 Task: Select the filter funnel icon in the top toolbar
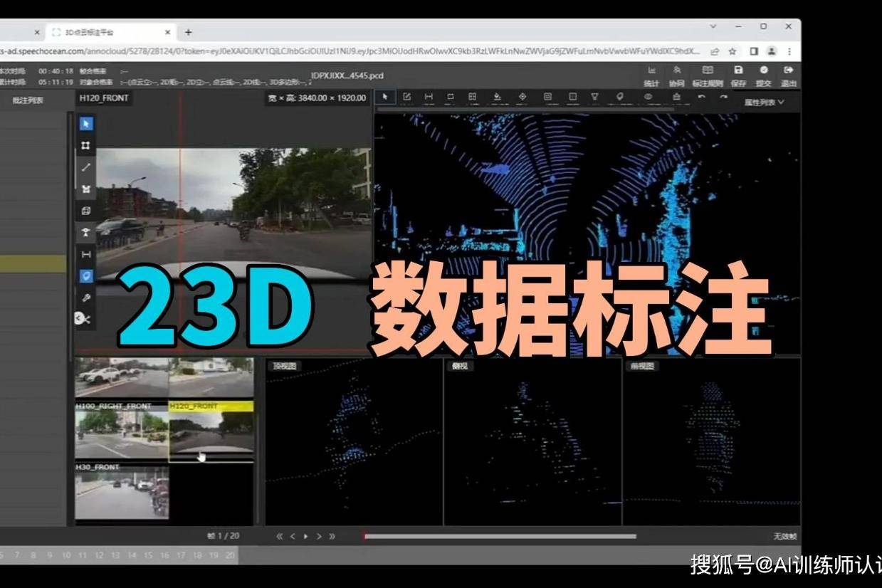point(594,96)
